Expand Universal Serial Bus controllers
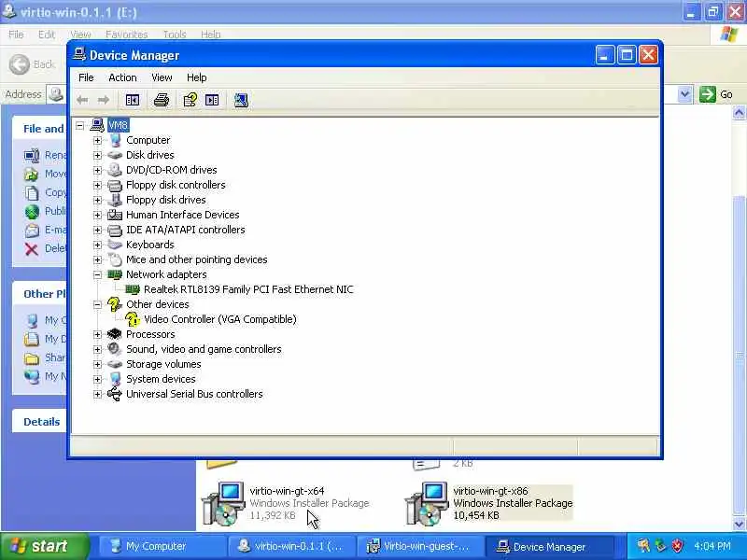This screenshot has height=560, width=747. point(98,394)
